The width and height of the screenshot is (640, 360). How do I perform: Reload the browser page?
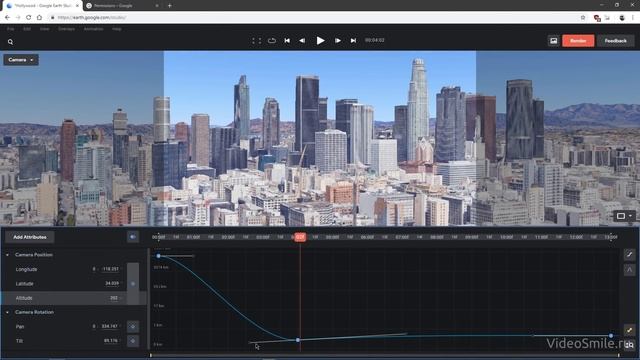pyautogui.click(x=28, y=18)
